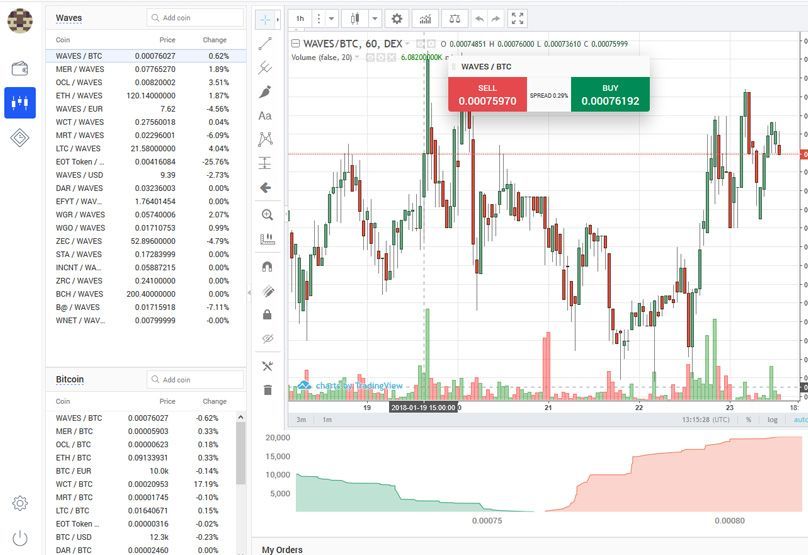Image resolution: width=808 pixels, height=555 pixels.
Task: Click the SELL 0.00075970 button
Action: point(487,94)
